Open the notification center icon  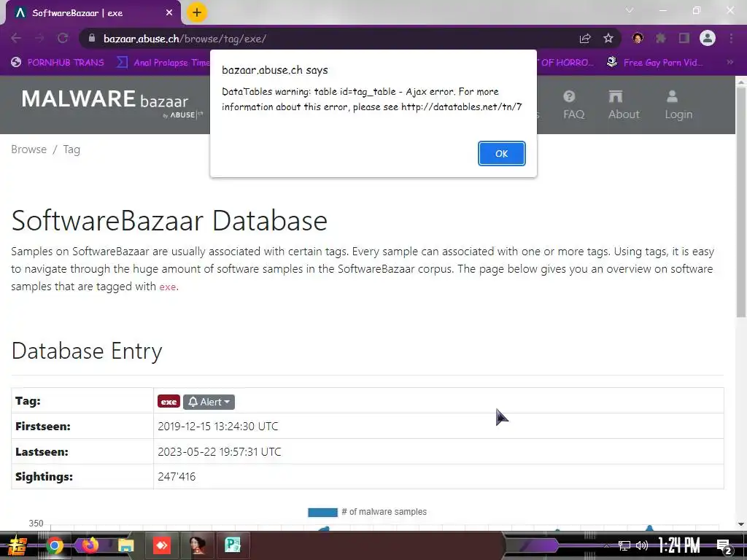point(724,547)
